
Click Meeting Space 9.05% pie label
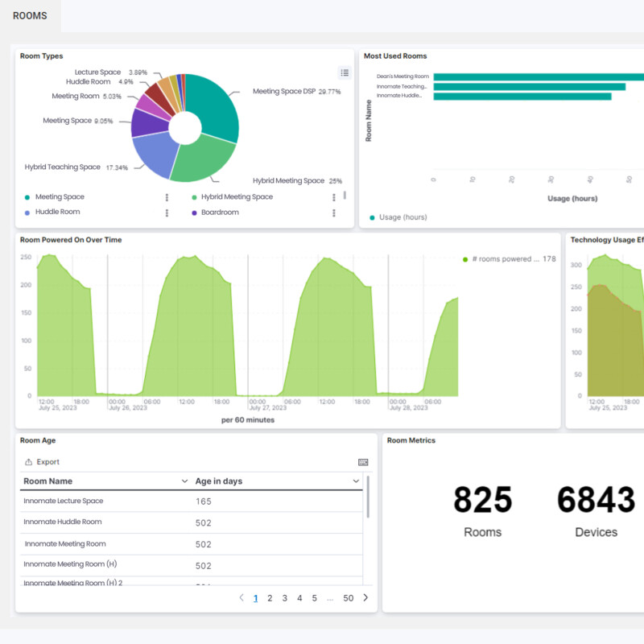click(x=77, y=121)
